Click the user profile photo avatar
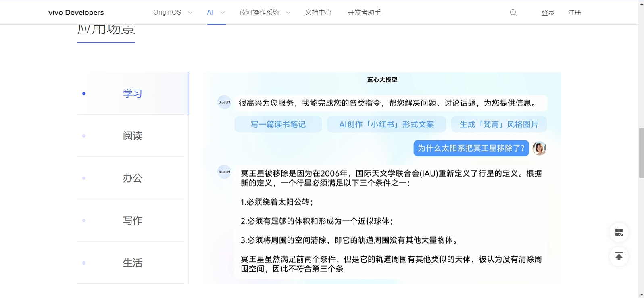The width and height of the screenshot is (644, 298). (539, 148)
